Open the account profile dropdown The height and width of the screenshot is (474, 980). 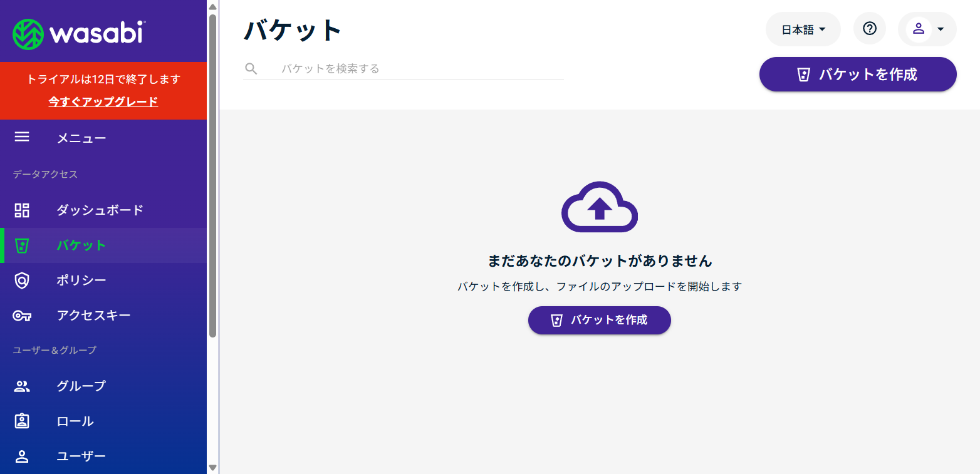coord(927,29)
